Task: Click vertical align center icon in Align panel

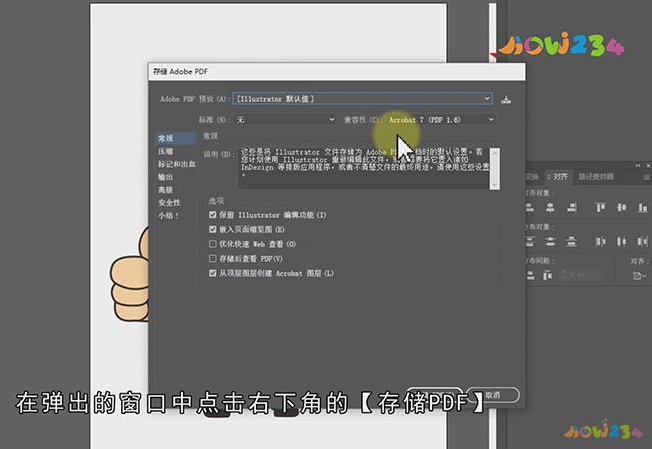Action: coord(622,207)
